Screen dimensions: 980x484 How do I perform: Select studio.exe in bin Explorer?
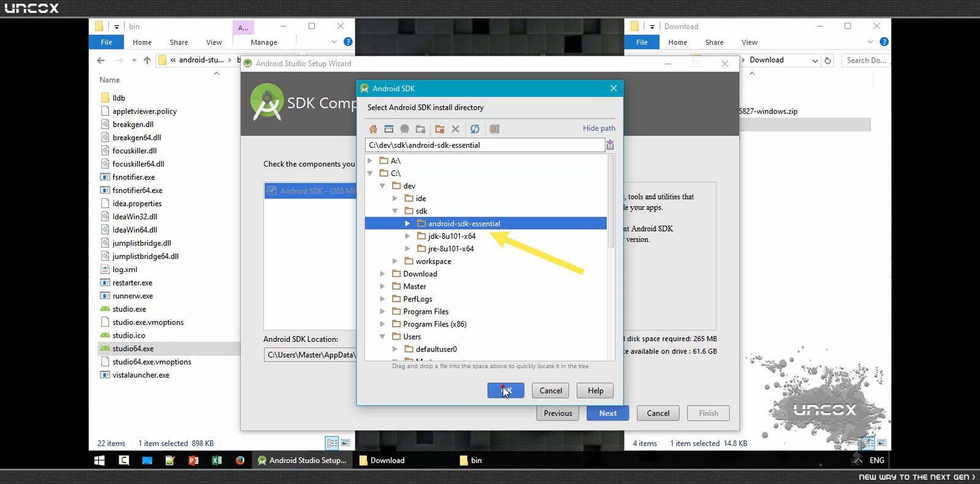[129, 309]
